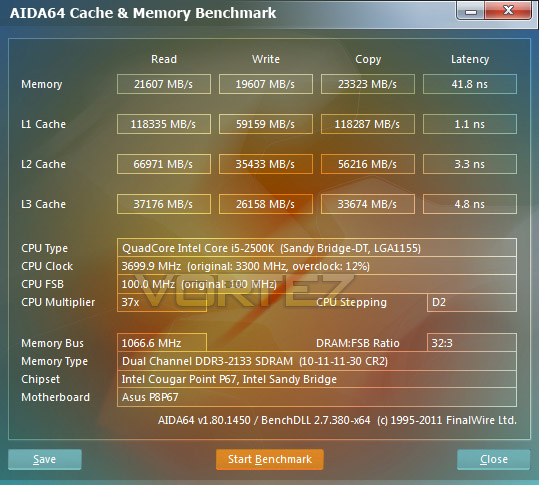Close the window with the red X
Image resolution: width=539 pixels, height=485 pixels.
coord(508,11)
